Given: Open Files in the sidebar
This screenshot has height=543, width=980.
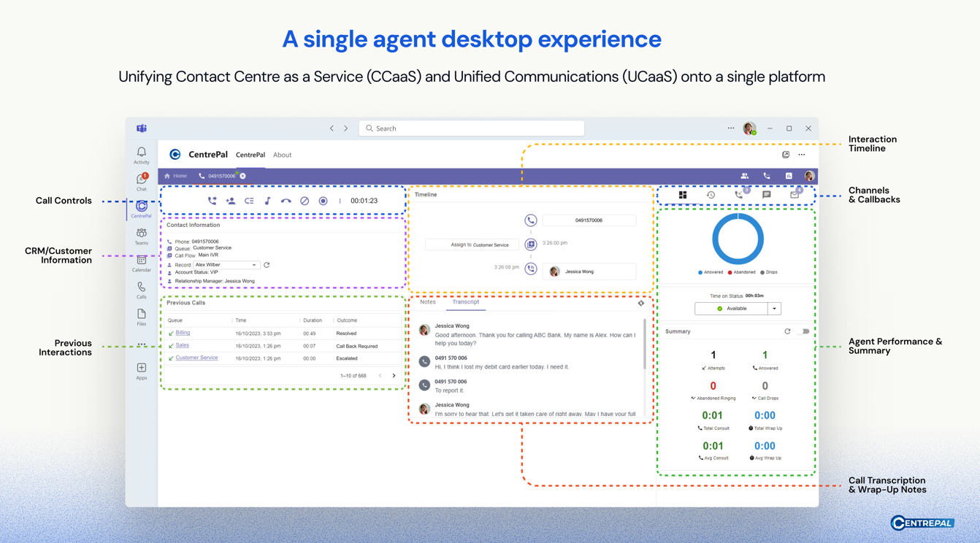Looking at the screenshot, I should tap(142, 316).
